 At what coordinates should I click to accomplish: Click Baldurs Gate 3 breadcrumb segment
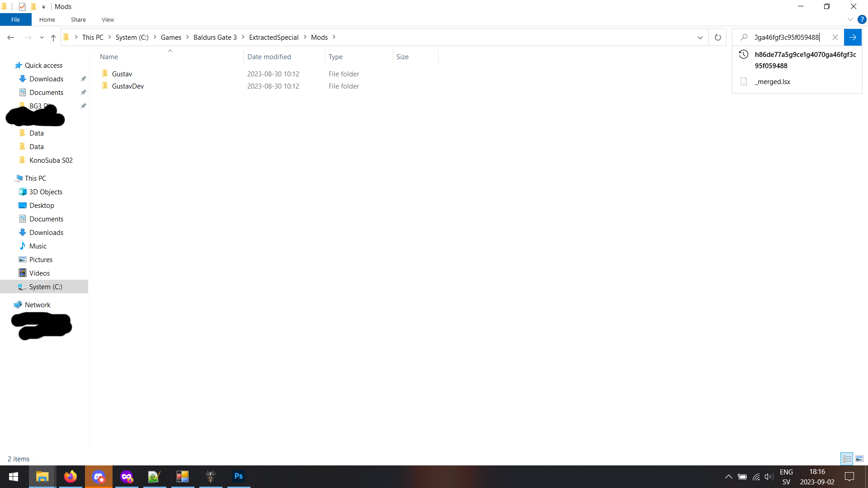pos(215,38)
